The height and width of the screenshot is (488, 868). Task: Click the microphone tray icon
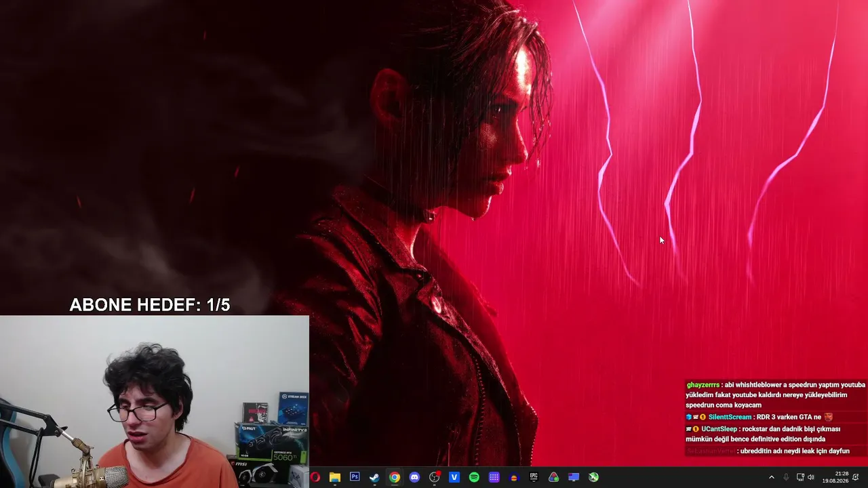point(786,477)
